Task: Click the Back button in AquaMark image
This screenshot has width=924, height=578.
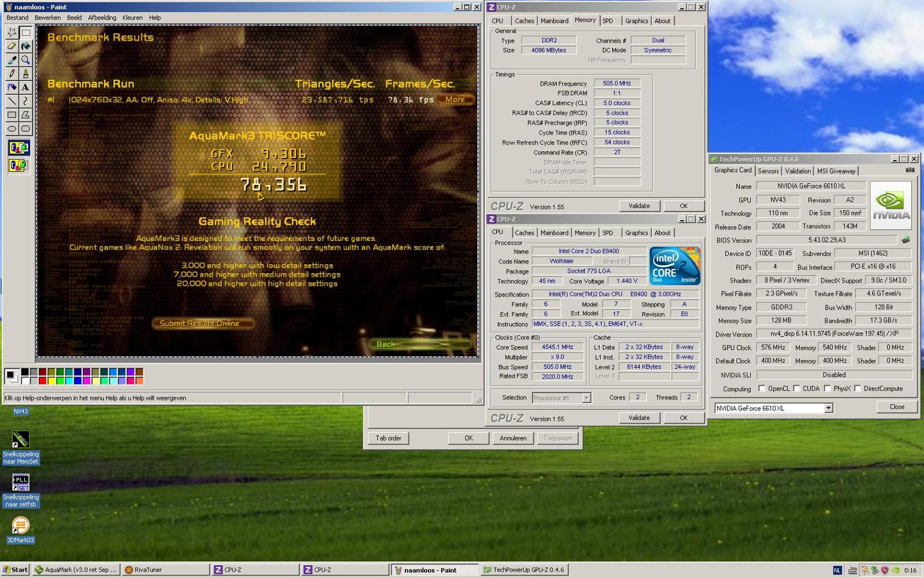Action: tap(420, 344)
